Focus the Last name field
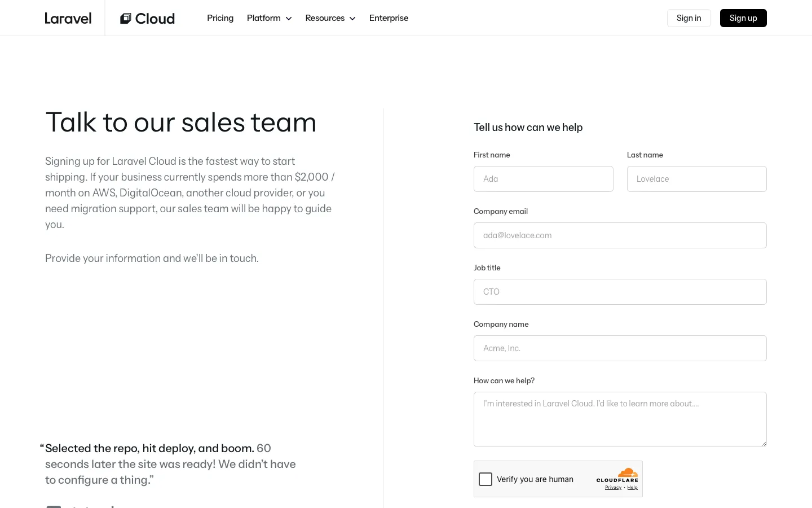Screen dimensions: 812x508 tap(697, 179)
